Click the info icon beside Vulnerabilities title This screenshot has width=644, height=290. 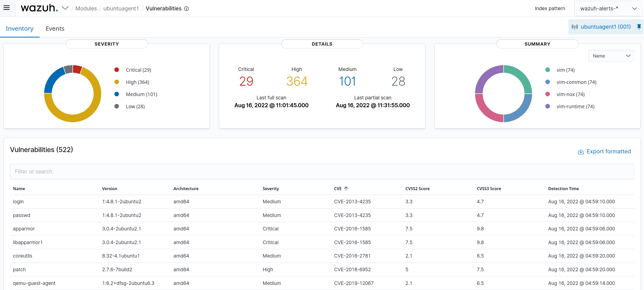coord(186,9)
